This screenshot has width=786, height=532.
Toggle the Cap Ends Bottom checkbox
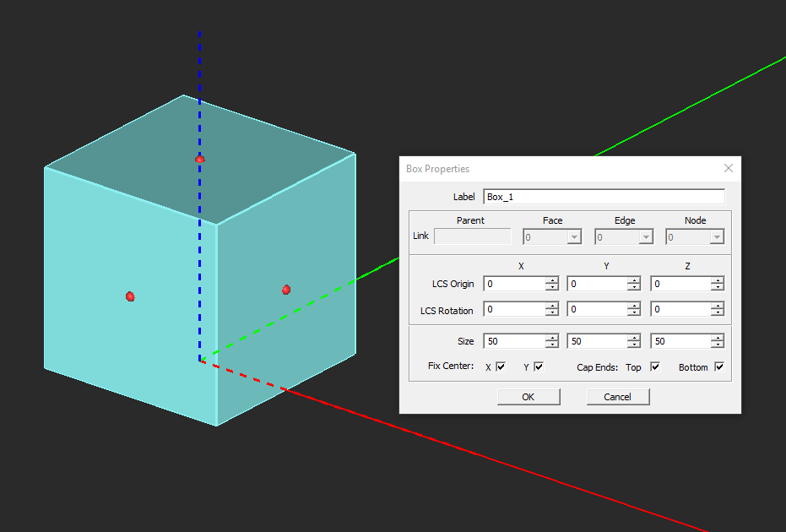pyautogui.click(x=719, y=367)
